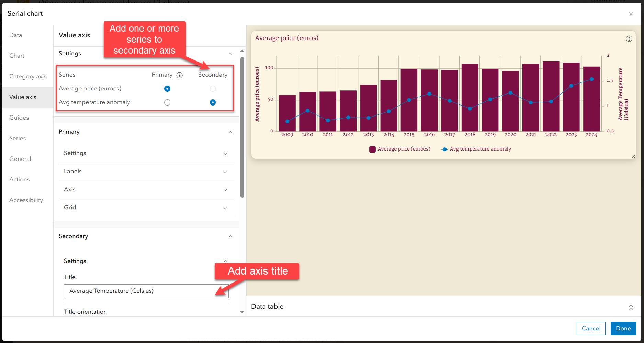The height and width of the screenshot is (343, 644).
Task: Close the Serial chart dialog
Action: tap(631, 14)
